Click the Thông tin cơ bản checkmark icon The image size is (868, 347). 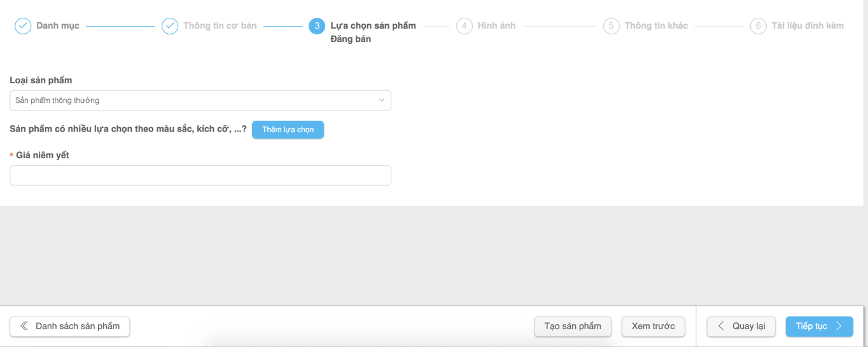(x=170, y=26)
